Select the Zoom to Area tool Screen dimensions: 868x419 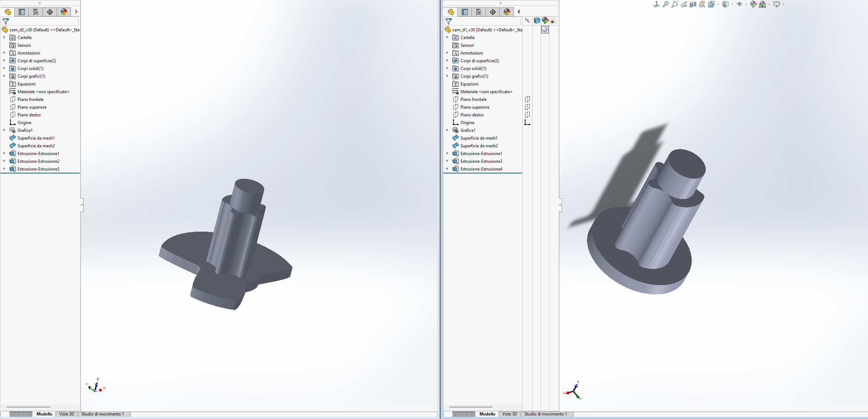(674, 4)
